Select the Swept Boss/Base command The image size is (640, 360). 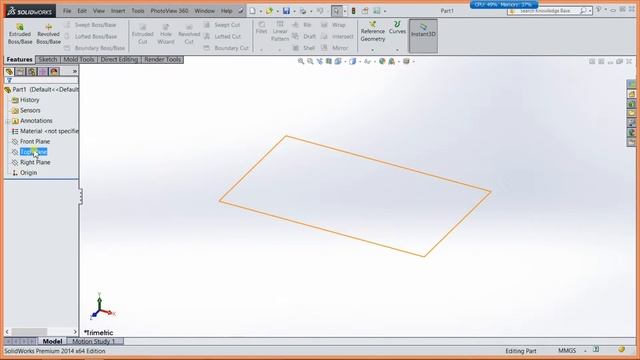91,25
